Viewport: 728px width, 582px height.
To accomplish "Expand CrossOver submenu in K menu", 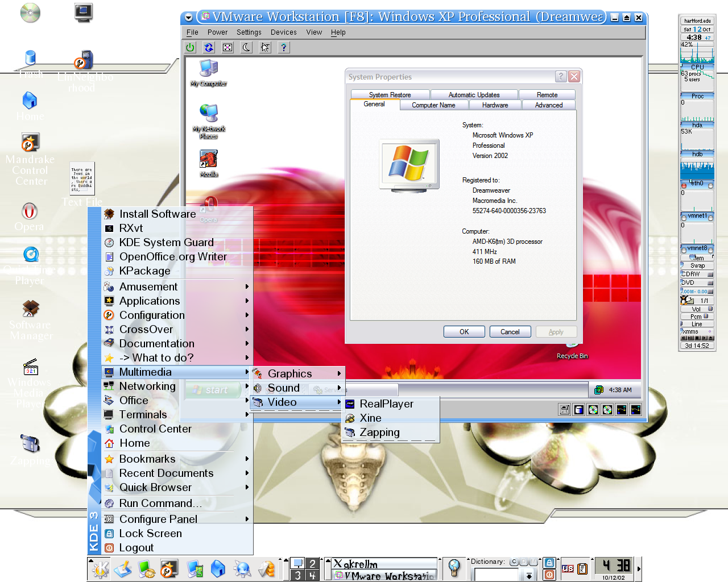I will pyautogui.click(x=177, y=329).
